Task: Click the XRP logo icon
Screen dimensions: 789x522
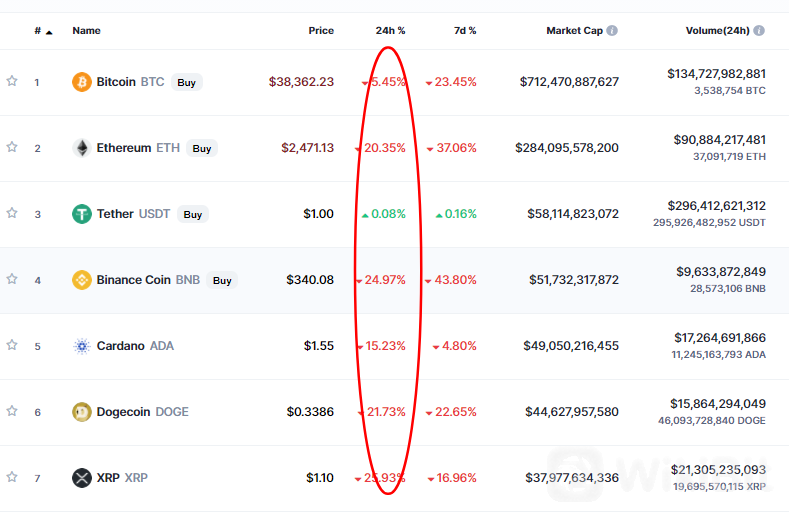Action: 82,478
